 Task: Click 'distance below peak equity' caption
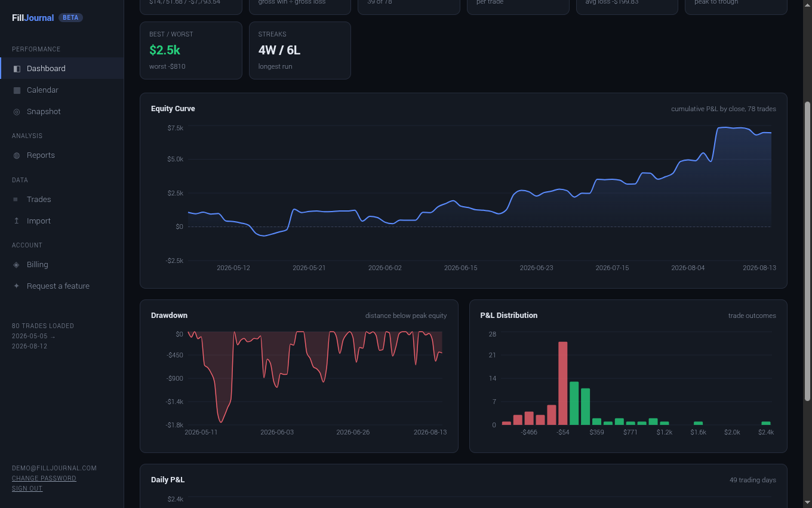point(406,316)
